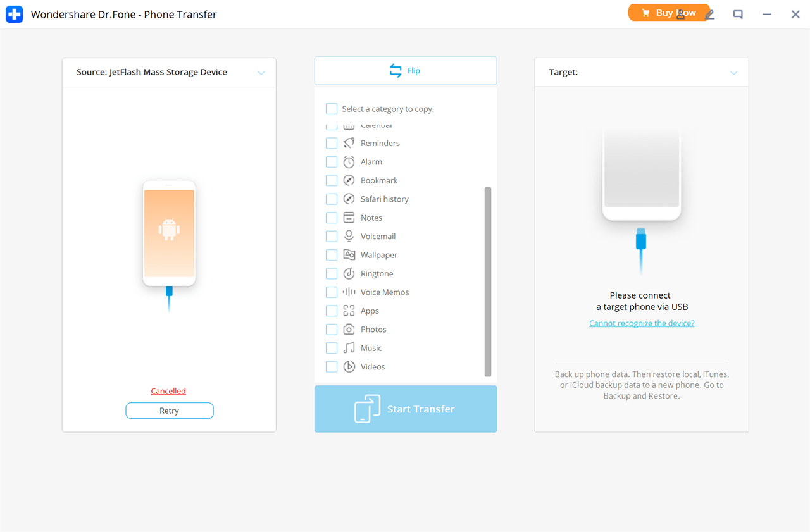Click the Notes icon
The height and width of the screenshot is (532, 810).
[x=349, y=218]
